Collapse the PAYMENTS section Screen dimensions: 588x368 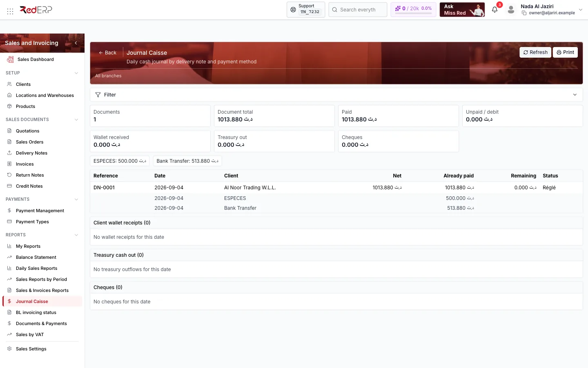click(x=76, y=200)
